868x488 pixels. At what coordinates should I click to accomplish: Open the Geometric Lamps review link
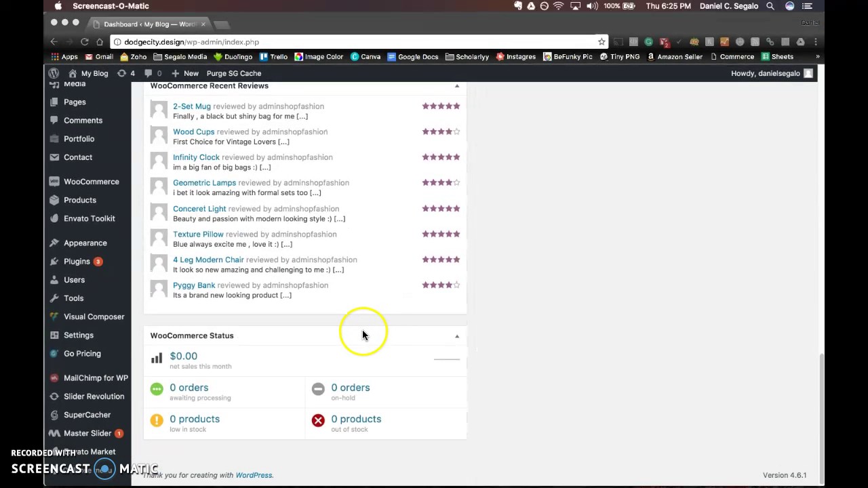(x=204, y=182)
